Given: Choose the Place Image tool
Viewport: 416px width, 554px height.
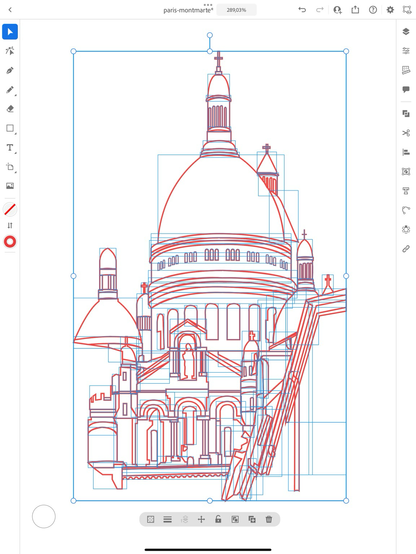Looking at the screenshot, I should (x=10, y=186).
